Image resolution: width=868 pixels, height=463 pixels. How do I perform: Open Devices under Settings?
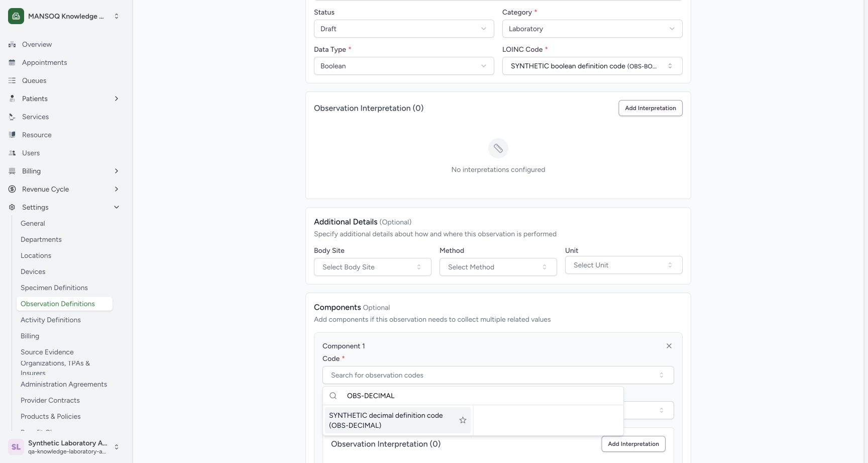coord(33,271)
